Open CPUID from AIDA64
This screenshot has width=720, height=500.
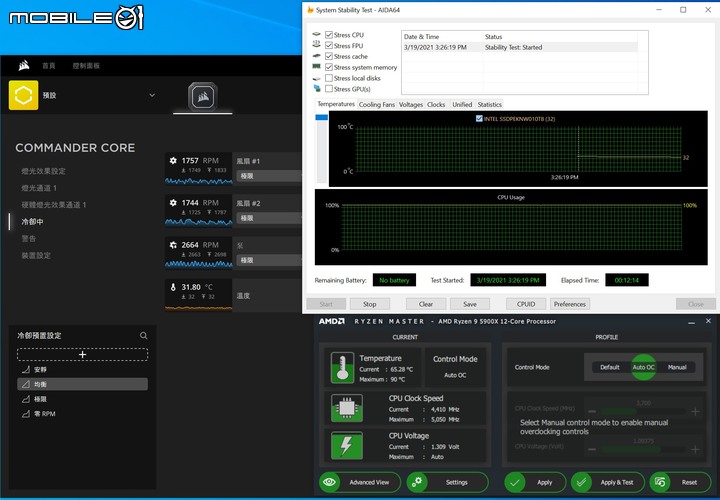click(x=526, y=304)
